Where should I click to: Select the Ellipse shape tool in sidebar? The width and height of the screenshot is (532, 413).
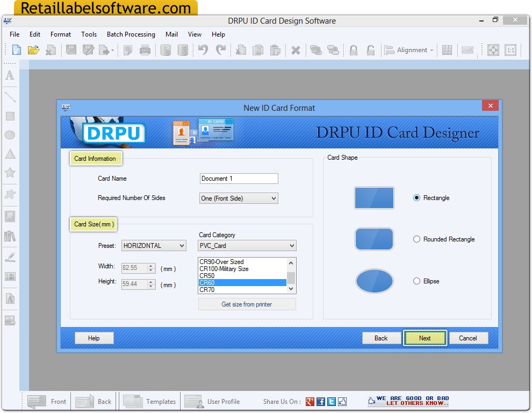coord(10,135)
